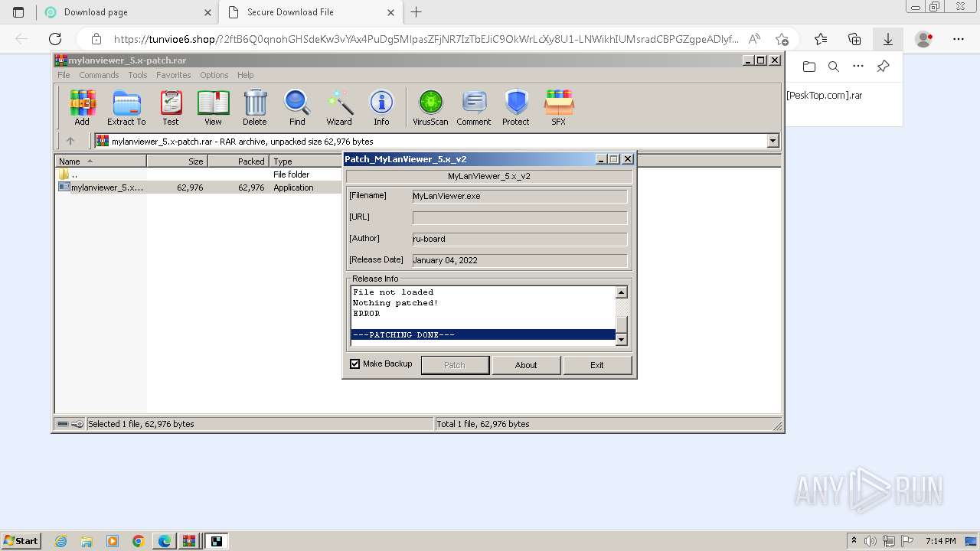
Task: Click the Release Info scrollbar thumb
Action: (622, 324)
